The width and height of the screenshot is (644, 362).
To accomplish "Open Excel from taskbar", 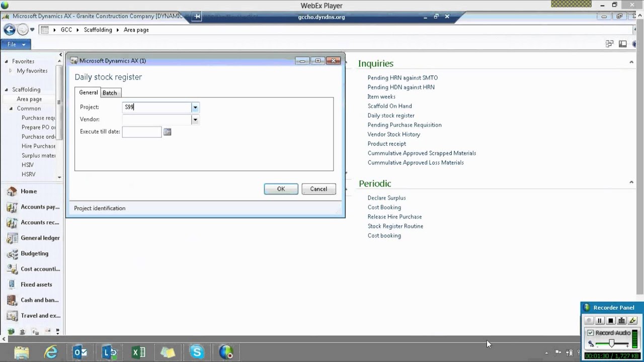I will [x=138, y=352].
